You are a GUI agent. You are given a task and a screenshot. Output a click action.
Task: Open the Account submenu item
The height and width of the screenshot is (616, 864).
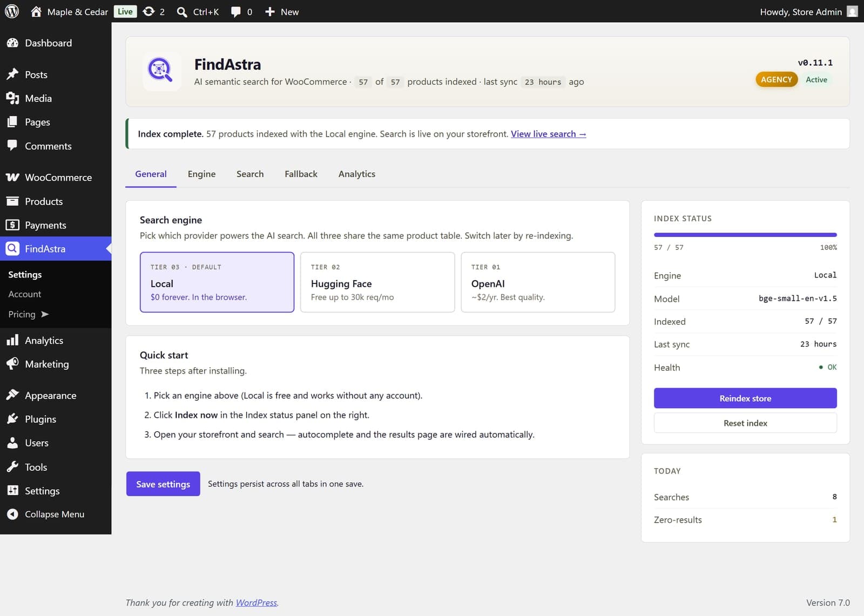tap(25, 294)
